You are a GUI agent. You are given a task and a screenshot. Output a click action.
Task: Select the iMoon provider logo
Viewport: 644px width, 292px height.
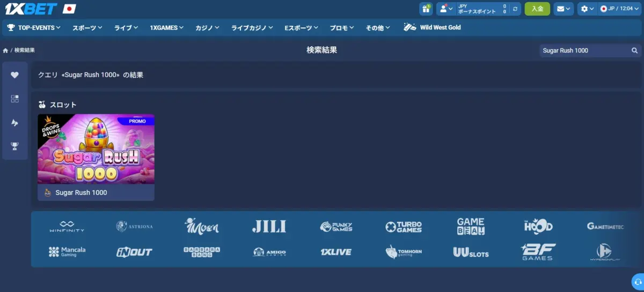point(201,226)
